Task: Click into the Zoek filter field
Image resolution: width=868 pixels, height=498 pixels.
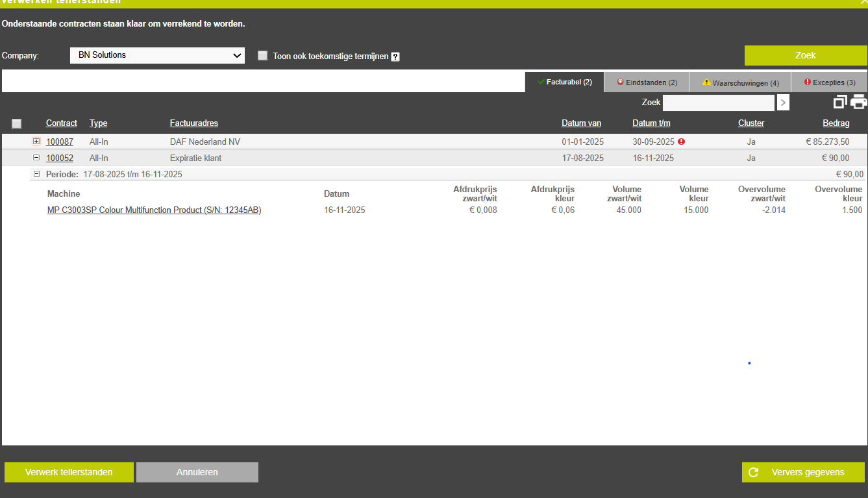Action: pos(718,103)
